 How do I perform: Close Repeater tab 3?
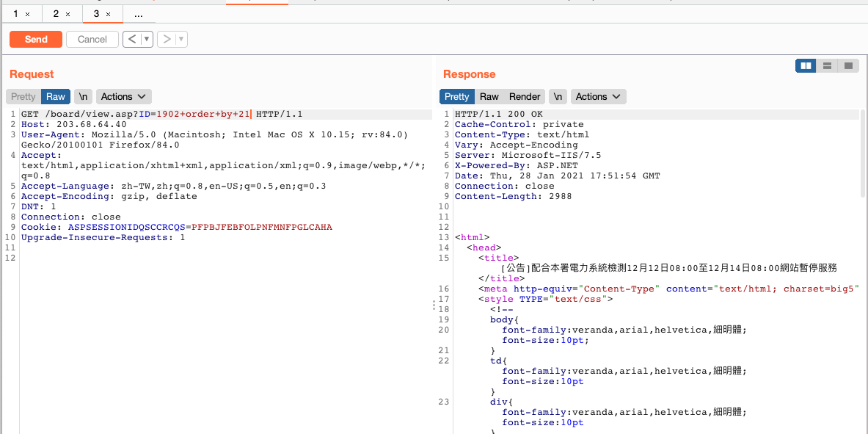[108, 15]
